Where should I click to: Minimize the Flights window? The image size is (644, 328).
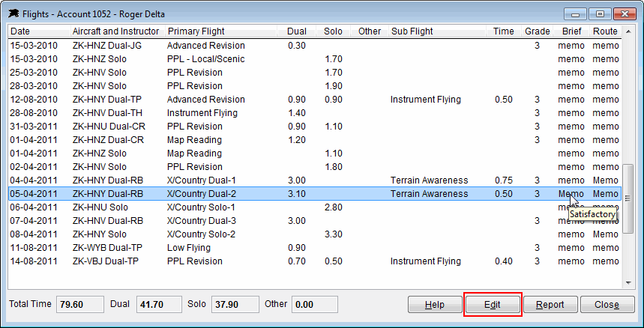coord(575,14)
